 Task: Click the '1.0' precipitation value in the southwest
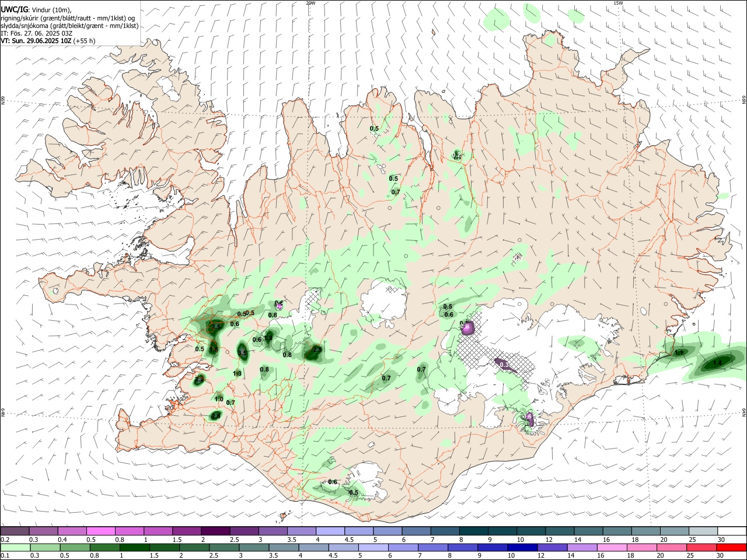pos(219,399)
